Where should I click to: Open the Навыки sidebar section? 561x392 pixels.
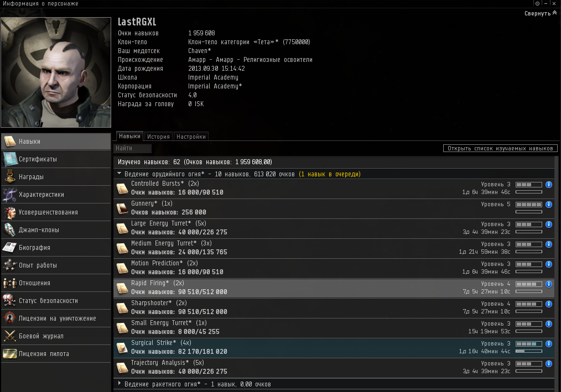(x=56, y=142)
